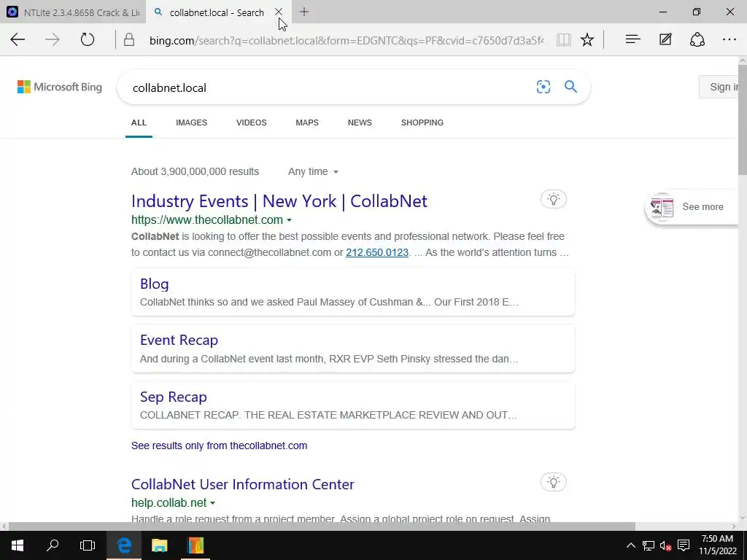Screen dimensions: 747x560
Task: Click the taskbar clock showing 7:50 AM
Action: 717,545
